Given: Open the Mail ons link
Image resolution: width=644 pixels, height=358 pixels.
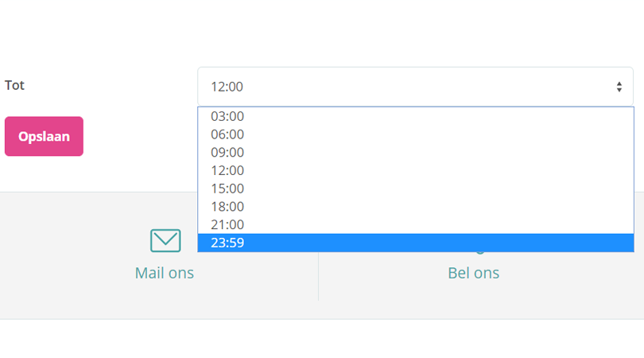Looking at the screenshot, I should pos(165,273).
